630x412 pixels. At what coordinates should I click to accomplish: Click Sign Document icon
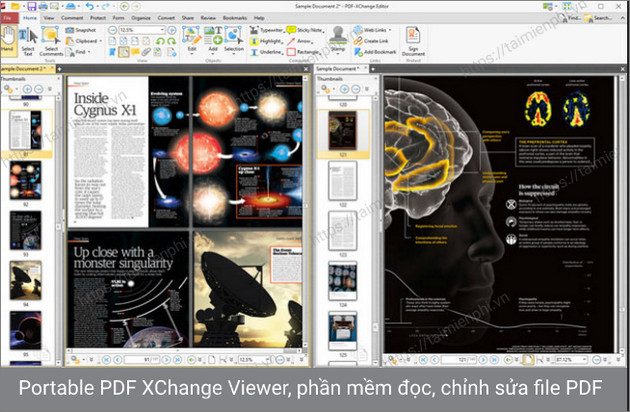[x=413, y=42]
